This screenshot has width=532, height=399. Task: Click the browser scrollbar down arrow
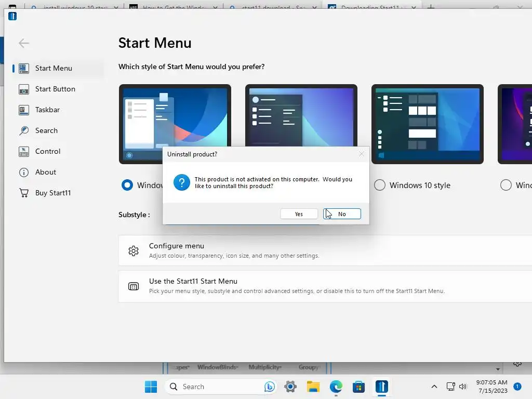(498, 369)
